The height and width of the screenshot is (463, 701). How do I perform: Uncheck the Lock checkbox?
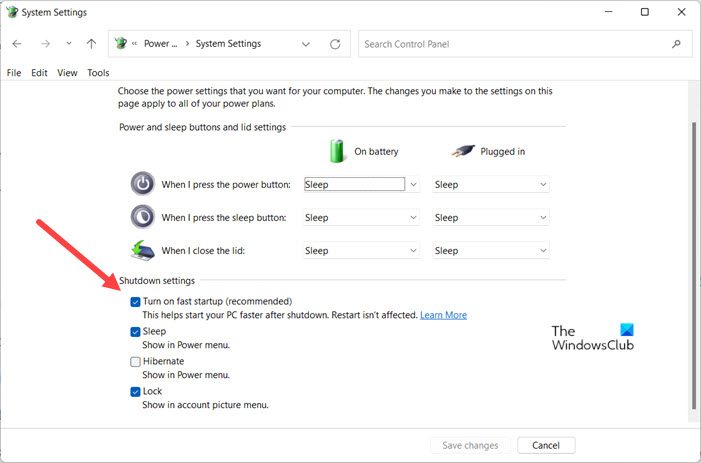[135, 391]
